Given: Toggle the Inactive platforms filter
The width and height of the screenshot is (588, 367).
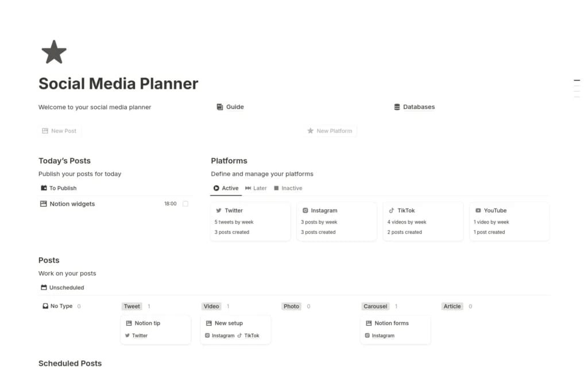Looking at the screenshot, I should [x=288, y=188].
